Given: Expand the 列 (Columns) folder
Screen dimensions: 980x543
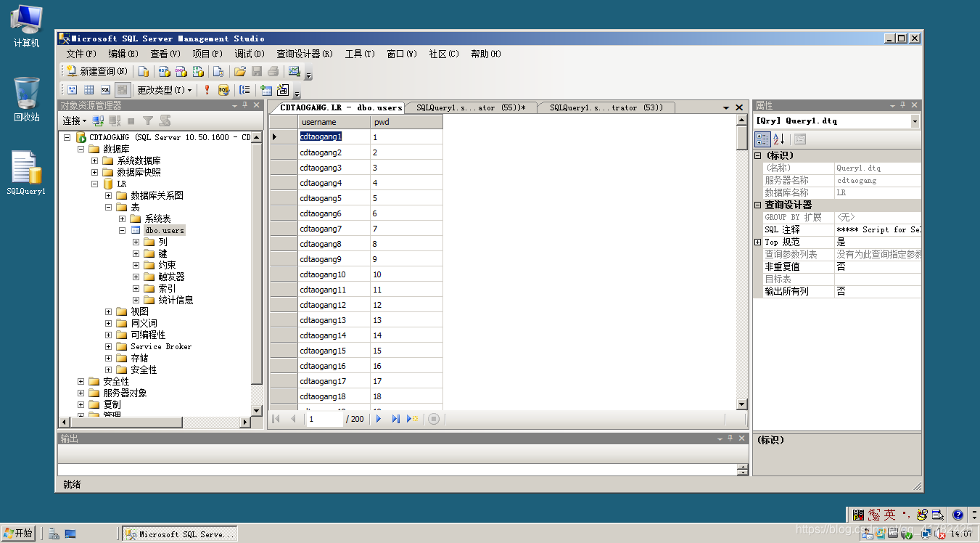Looking at the screenshot, I should click(136, 242).
